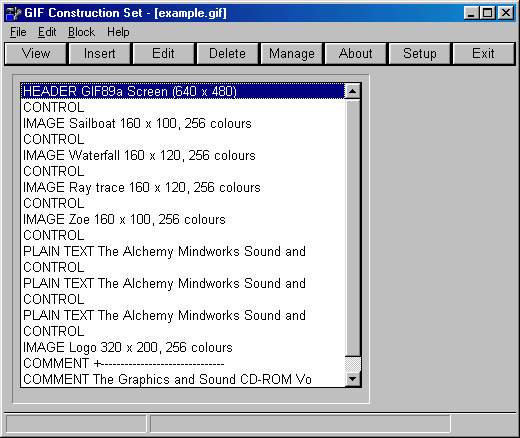
Task: Select the HEADER GIF89a Screen entry
Action: 183,91
